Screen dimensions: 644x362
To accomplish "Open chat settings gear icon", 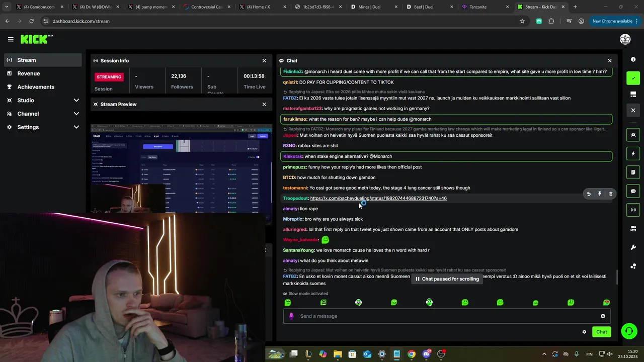I will [x=584, y=332].
